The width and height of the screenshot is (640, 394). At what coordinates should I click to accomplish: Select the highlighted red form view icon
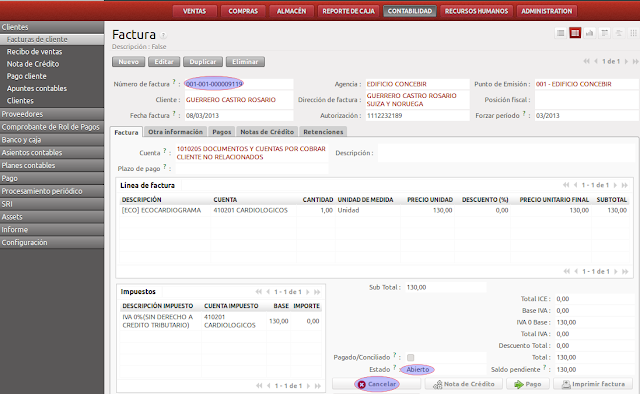[575, 33]
